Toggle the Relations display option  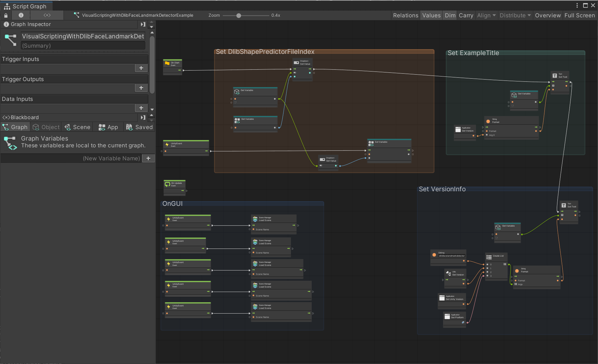[x=405, y=15]
